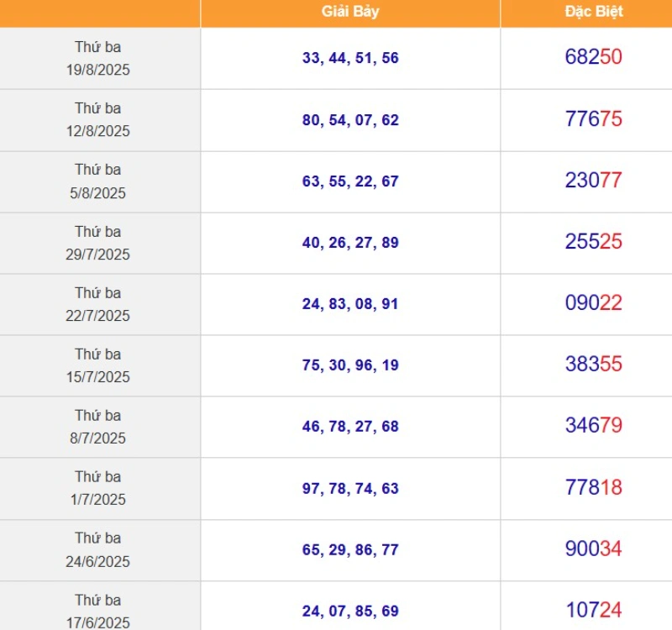Select special prize number 77675
The width and height of the screenshot is (672, 630).
tap(593, 119)
